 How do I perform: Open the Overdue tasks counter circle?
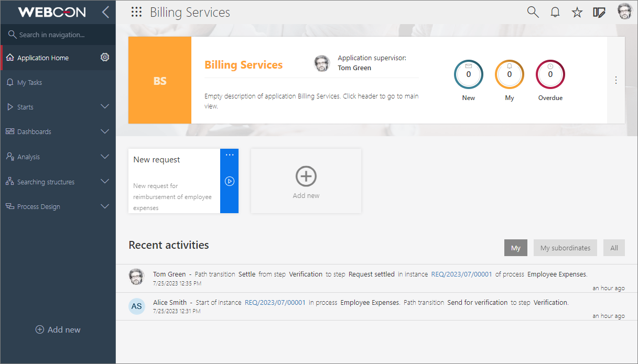[x=550, y=74]
